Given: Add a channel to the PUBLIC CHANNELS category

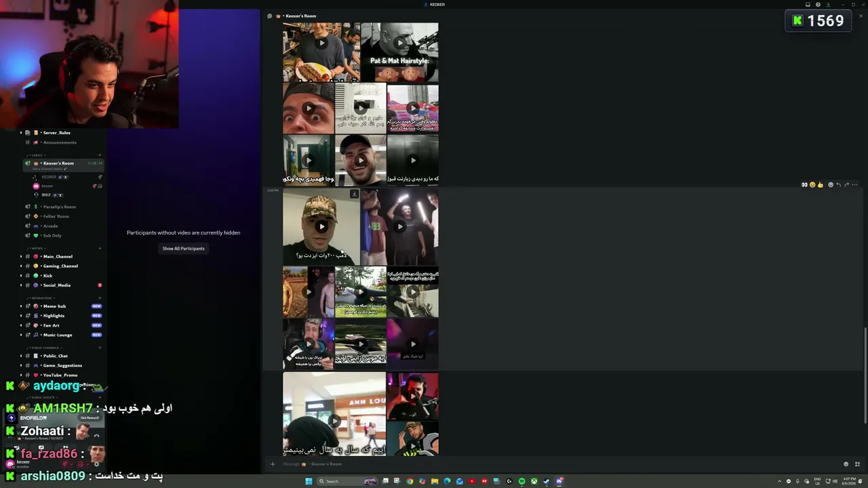Looking at the screenshot, I should [x=100, y=348].
